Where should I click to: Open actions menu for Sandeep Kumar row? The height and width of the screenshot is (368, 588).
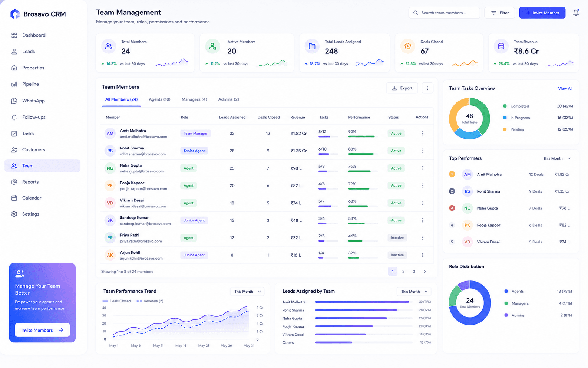pyautogui.click(x=422, y=220)
